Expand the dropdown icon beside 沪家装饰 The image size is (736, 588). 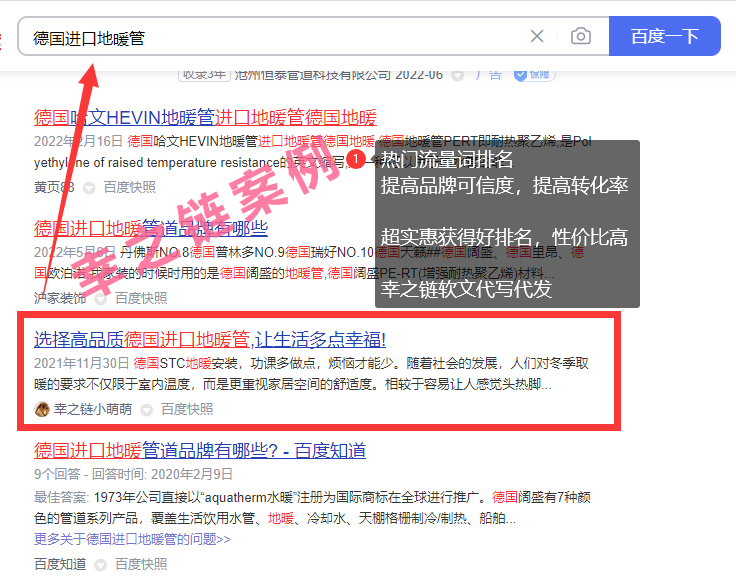(x=100, y=299)
